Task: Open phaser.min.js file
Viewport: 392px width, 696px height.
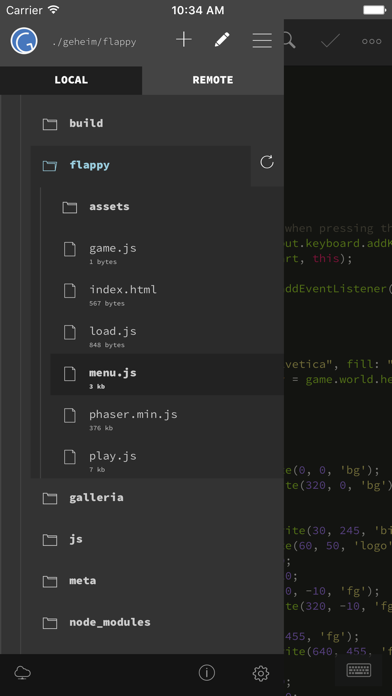Action: [133, 415]
